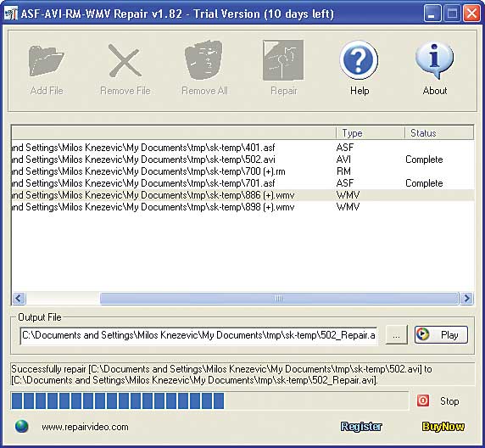Click the globe icon beside the website link

[22, 427]
